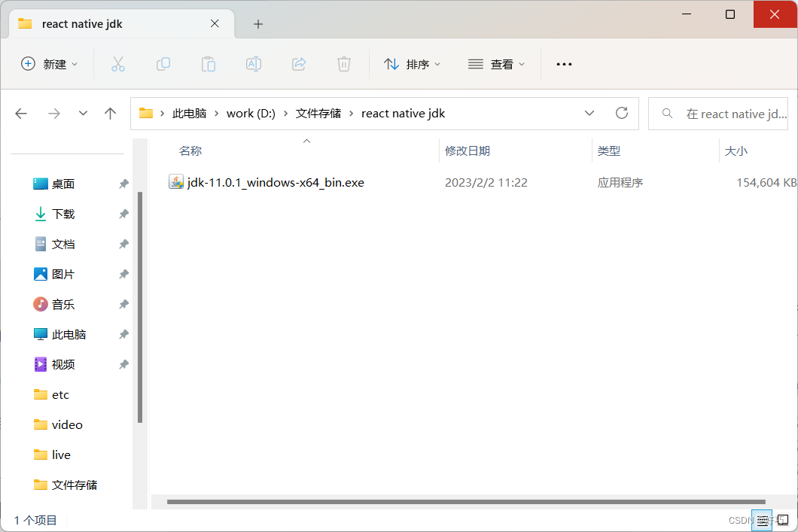The width and height of the screenshot is (798, 532).
Task: Open the address bar history dropdown
Action: click(x=589, y=113)
